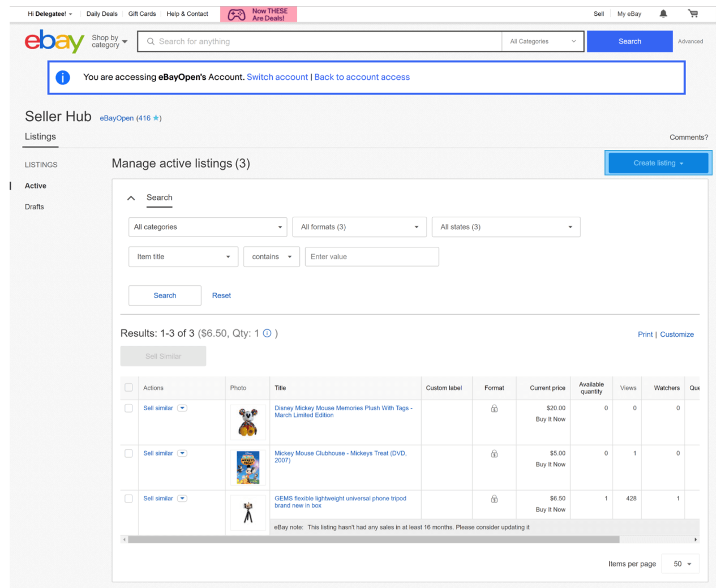The height and width of the screenshot is (588, 725).
Task: Open the Item title field dropdown
Action: pyautogui.click(x=183, y=256)
